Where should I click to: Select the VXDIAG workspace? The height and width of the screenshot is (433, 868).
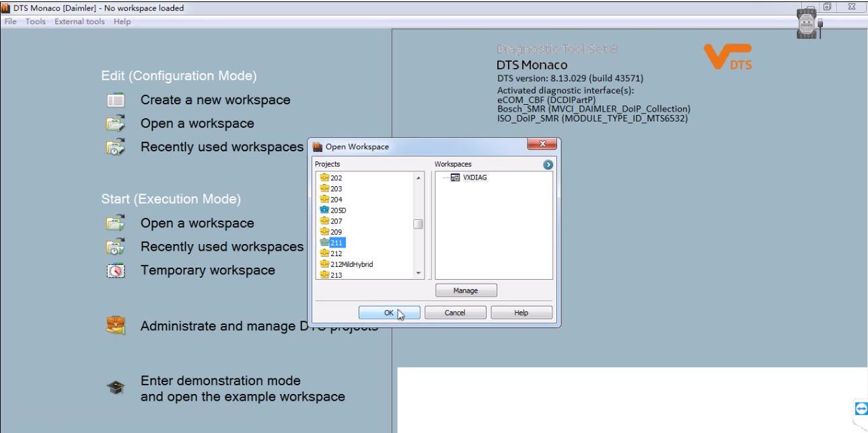pyautogui.click(x=475, y=178)
